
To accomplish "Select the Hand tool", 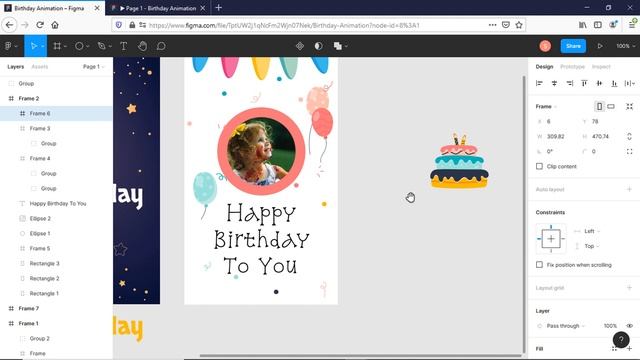I will pos(142,46).
